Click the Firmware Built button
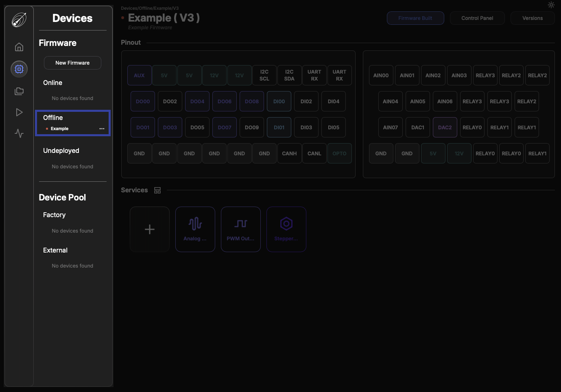Viewport: 561px width, 392px height. coord(415,18)
